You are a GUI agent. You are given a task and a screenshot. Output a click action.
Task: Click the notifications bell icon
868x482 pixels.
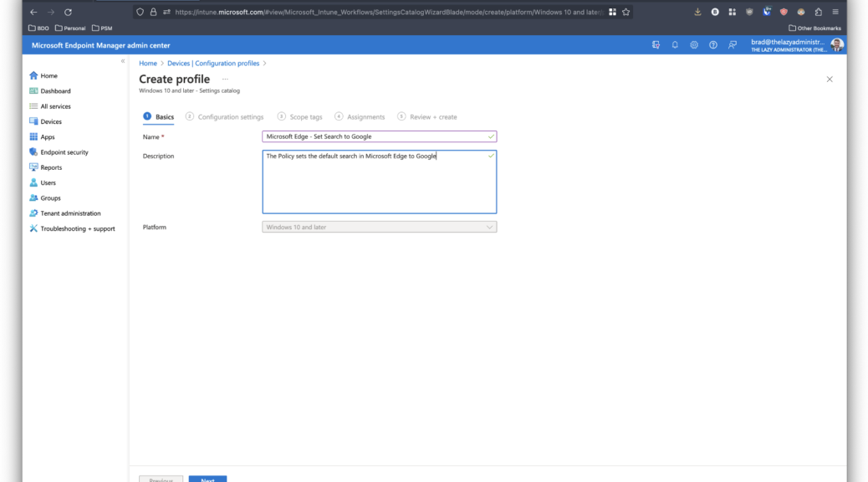pyautogui.click(x=675, y=45)
